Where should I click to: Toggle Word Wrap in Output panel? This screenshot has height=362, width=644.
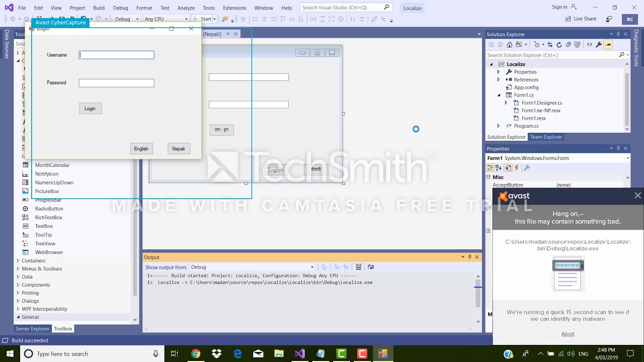point(371,267)
